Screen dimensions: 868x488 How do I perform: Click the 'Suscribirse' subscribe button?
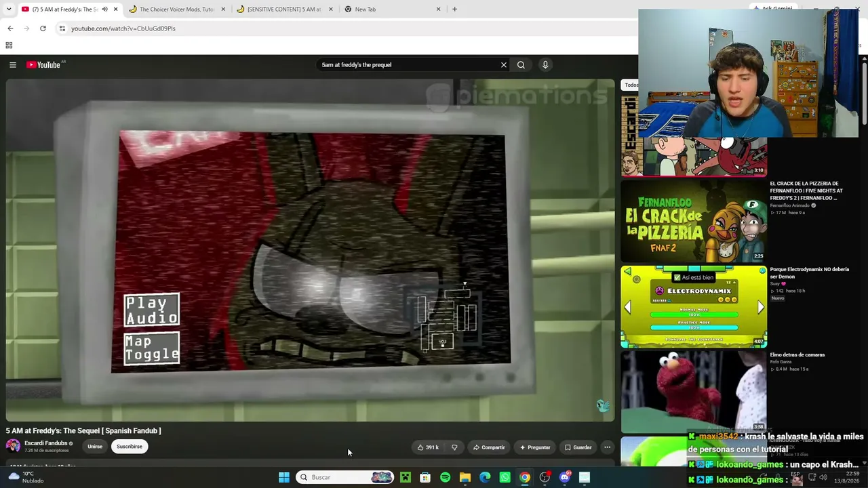130,447
